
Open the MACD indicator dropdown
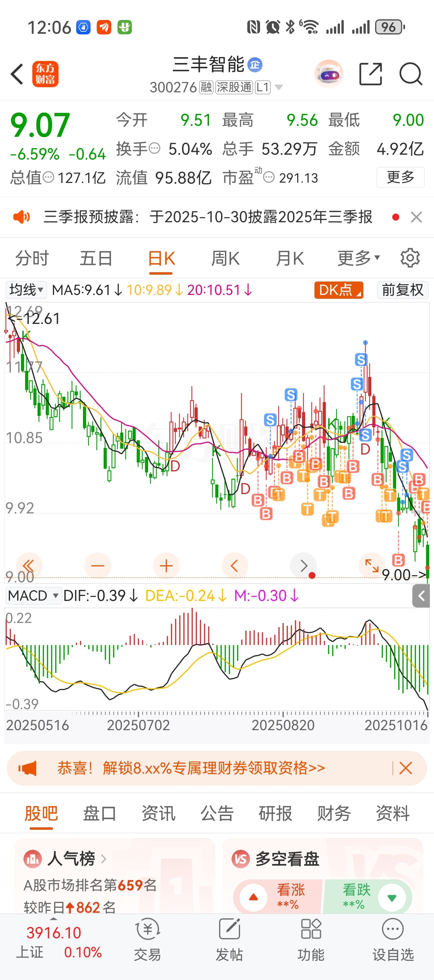pos(33,595)
